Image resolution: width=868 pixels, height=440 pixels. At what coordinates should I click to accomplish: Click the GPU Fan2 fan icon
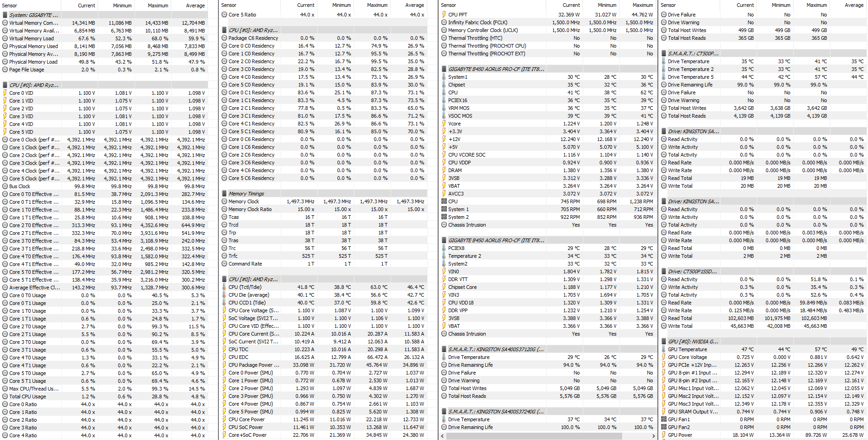[x=664, y=427]
